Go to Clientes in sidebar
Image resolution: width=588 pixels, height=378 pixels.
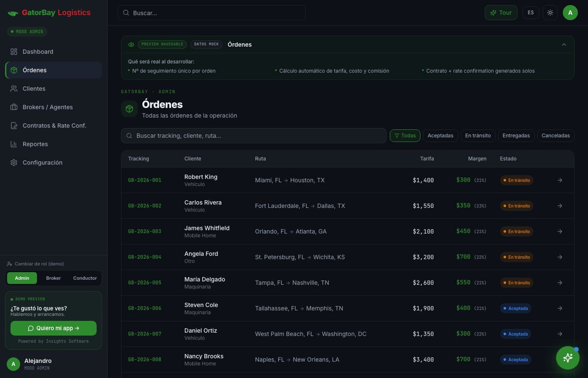point(53,89)
